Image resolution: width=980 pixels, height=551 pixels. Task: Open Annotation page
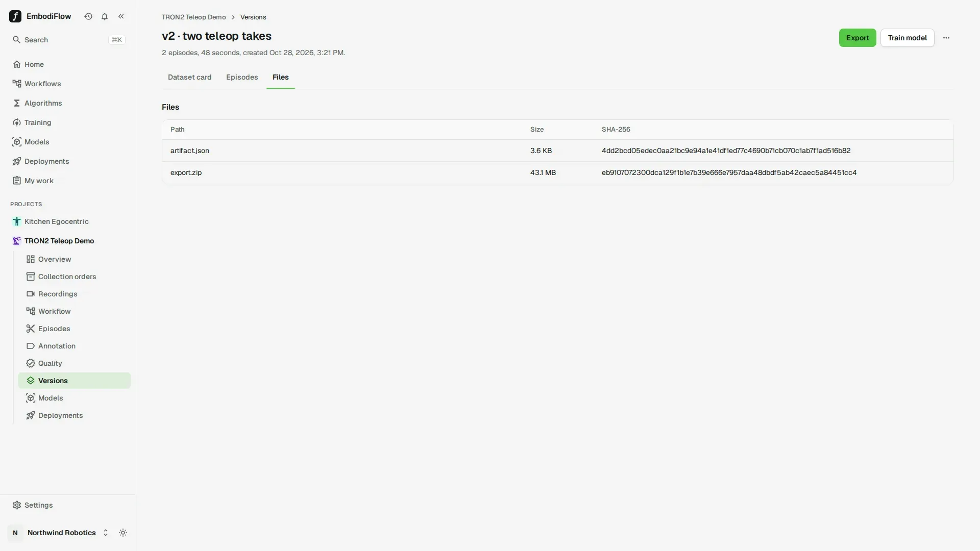coord(74,346)
